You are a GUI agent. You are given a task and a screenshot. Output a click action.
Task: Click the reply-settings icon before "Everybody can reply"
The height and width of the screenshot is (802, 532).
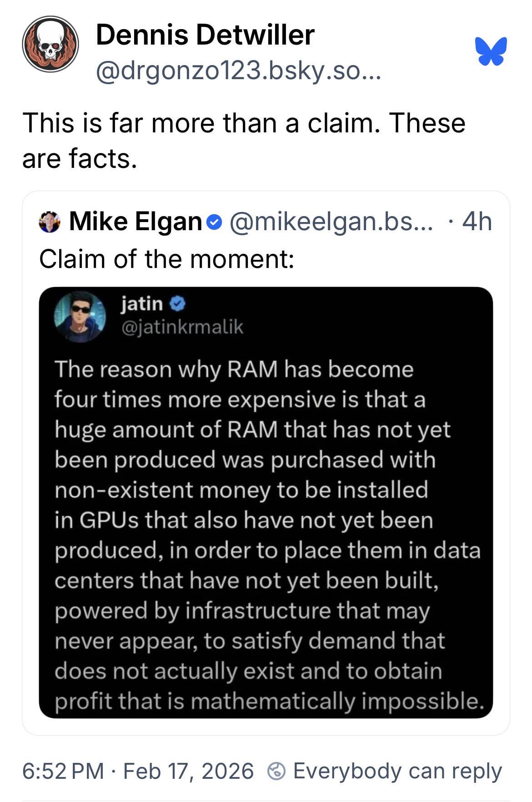point(276,771)
